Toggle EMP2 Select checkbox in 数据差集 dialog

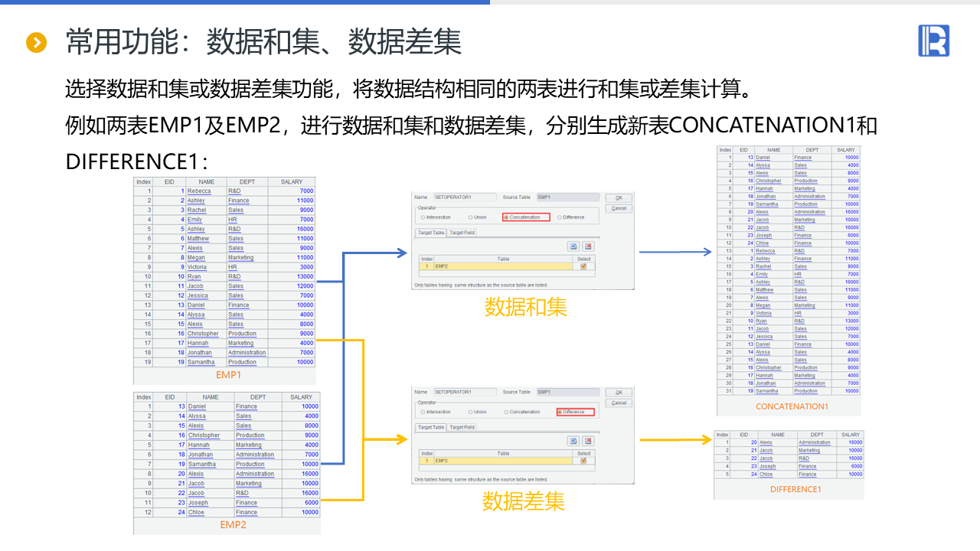coord(583,461)
